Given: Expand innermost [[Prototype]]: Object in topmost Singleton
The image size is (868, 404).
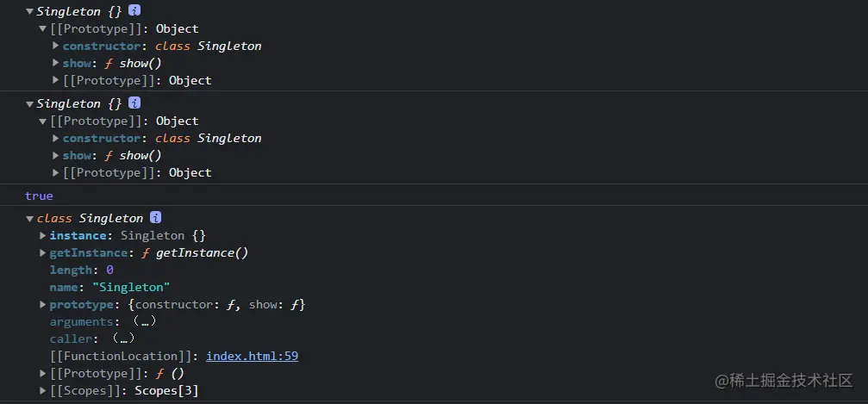Looking at the screenshot, I should coord(56,80).
